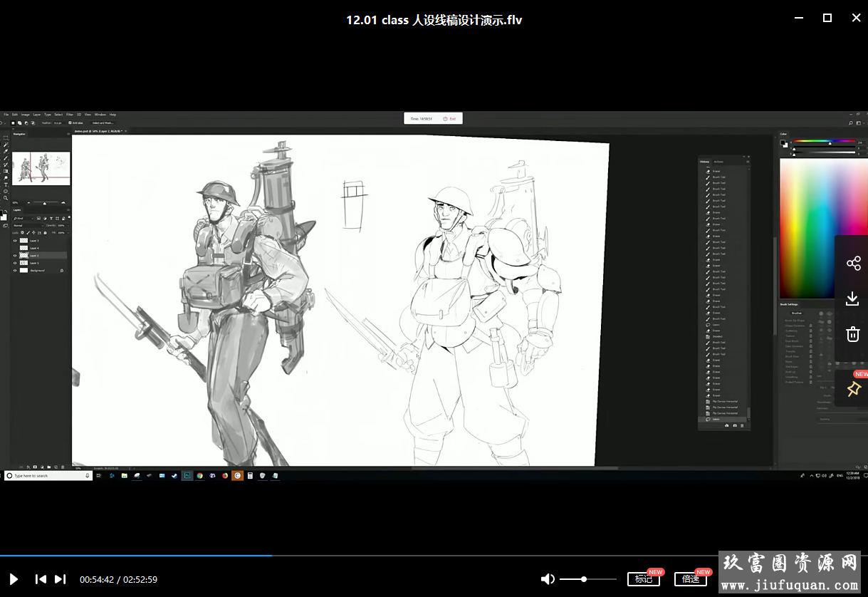Open the Normal blend mode dropdown

point(27,225)
